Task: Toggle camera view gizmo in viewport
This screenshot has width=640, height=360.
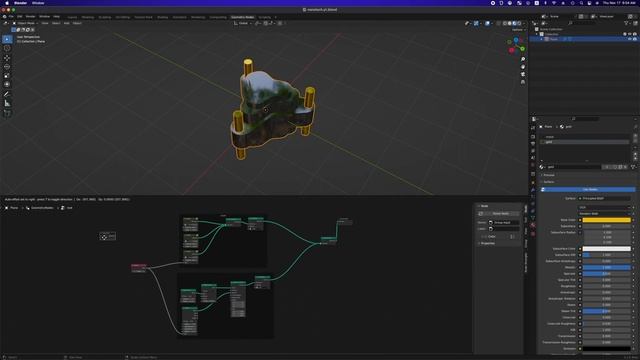Action: (523, 74)
